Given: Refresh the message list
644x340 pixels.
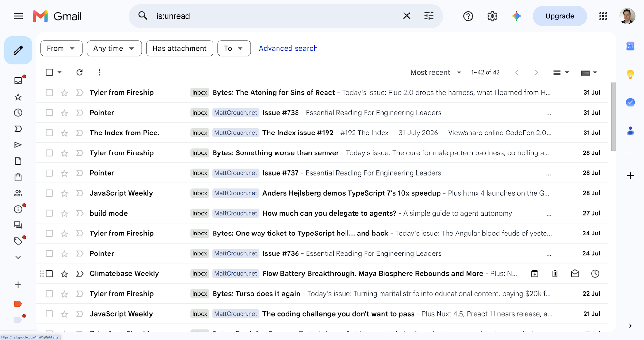Looking at the screenshot, I should [80, 72].
